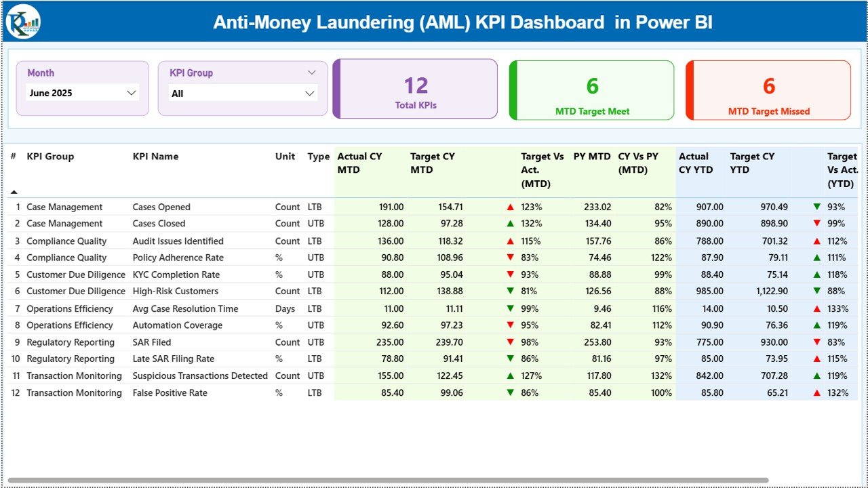This screenshot has height=488, width=868.
Task: Click red down triangle beside Policy Adherence Rate
Action: [510, 258]
